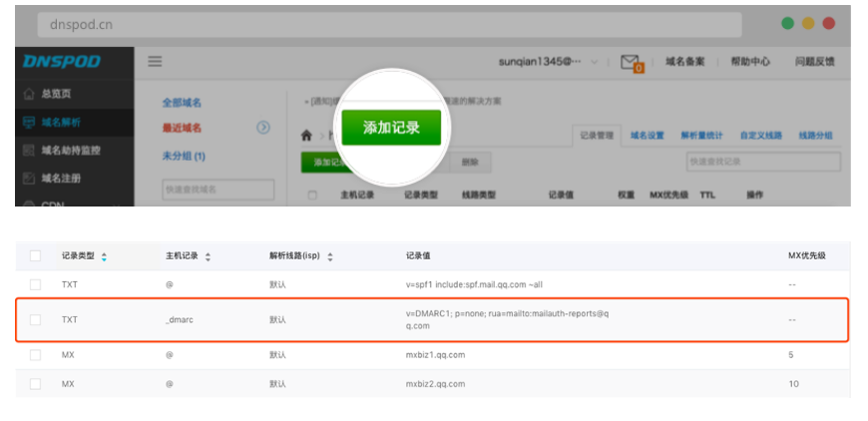
Task: Click the green 添加记录 button
Action: tap(391, 128)
